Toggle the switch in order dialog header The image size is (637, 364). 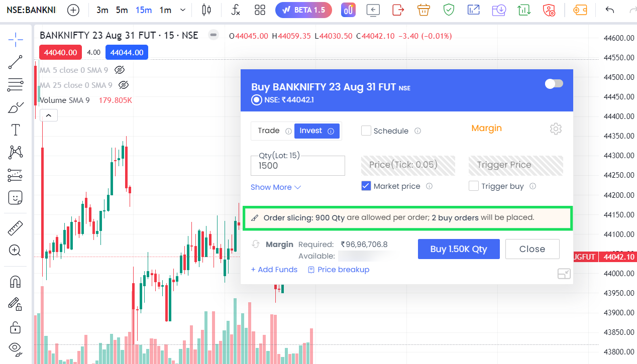point(554,83)
